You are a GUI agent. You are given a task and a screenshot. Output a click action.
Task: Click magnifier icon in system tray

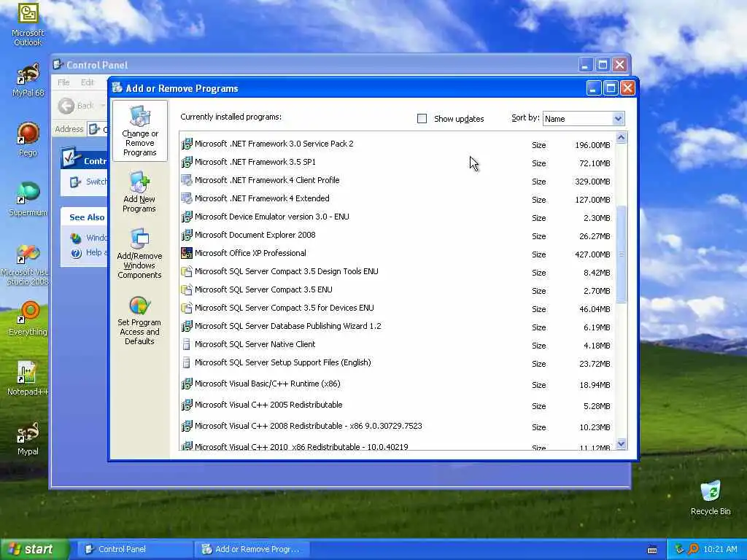point(693,549)
